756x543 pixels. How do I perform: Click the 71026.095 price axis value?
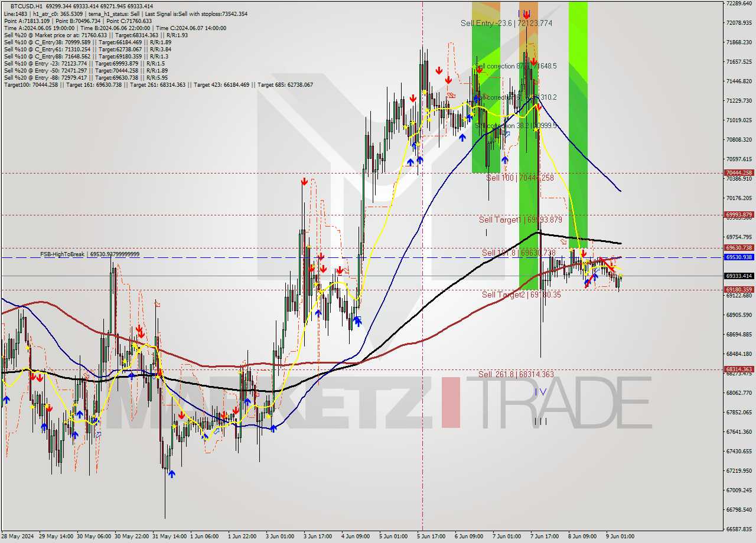click(739, 120)
